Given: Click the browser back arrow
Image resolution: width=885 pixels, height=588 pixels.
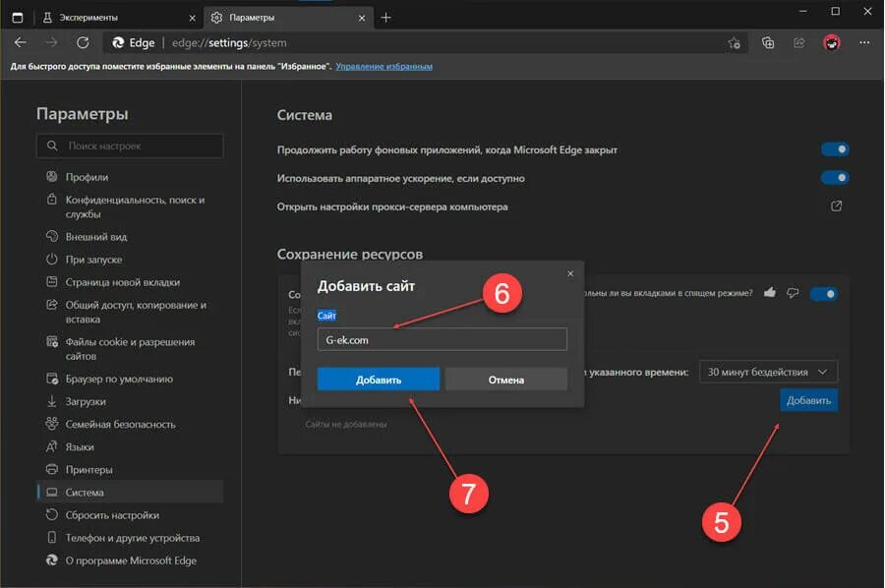Looking at the screenshot, I should tap(21, 42).
